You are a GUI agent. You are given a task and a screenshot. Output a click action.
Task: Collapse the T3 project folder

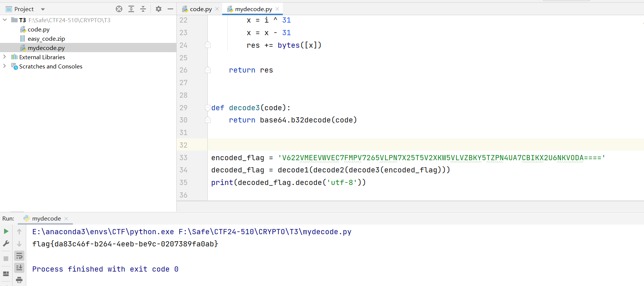tap(4, 20)
